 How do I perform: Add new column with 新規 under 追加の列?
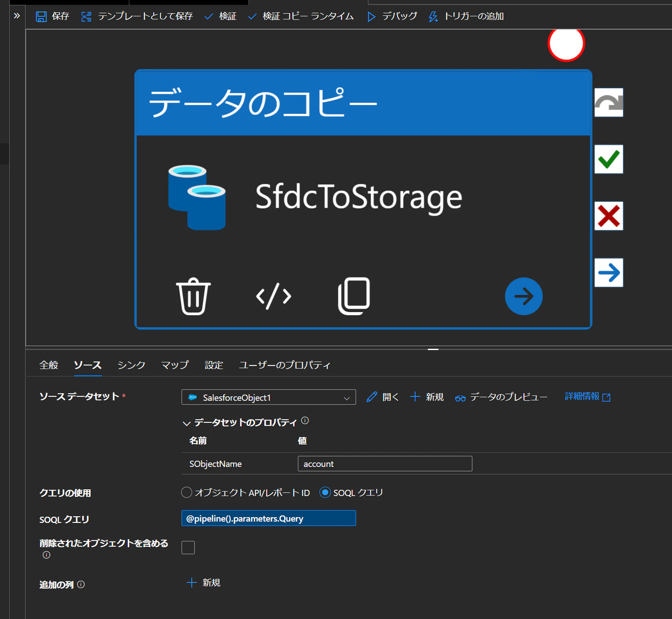tap(204, 583)
